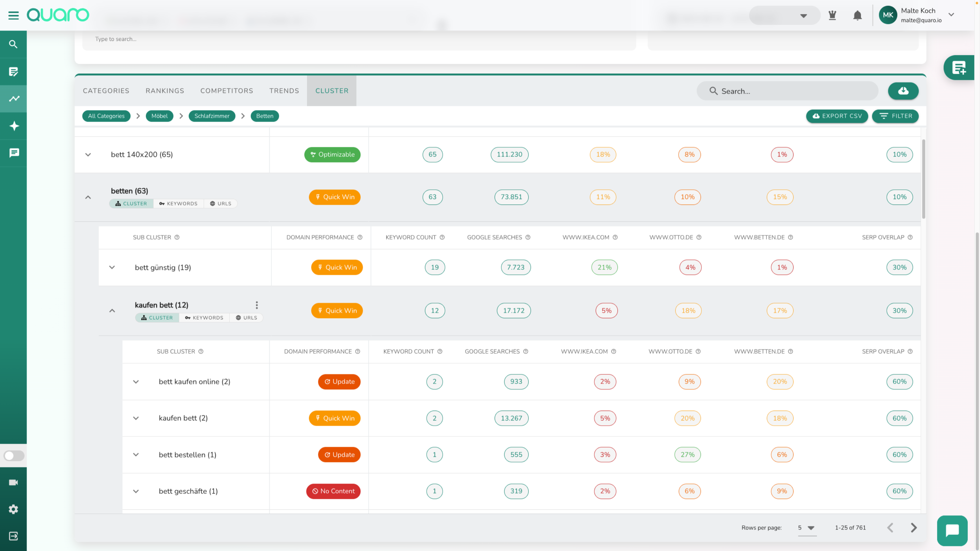
Task: Click the Filter button
Action: coord(895,116)
